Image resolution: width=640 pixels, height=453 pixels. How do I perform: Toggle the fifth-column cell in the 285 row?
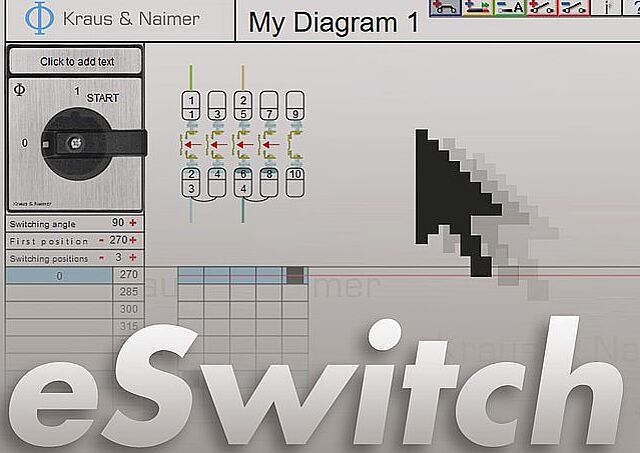[x=295, y=293]
